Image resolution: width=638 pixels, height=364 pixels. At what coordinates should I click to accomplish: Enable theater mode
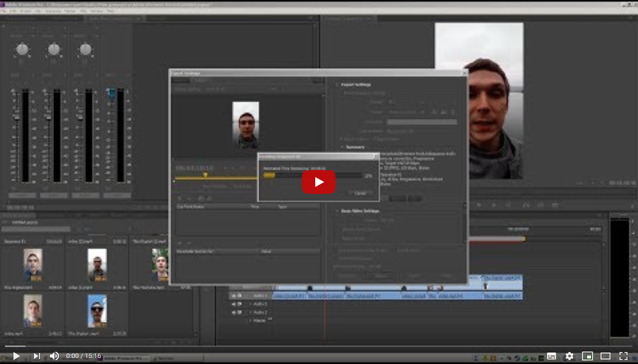tap(606, 356)
